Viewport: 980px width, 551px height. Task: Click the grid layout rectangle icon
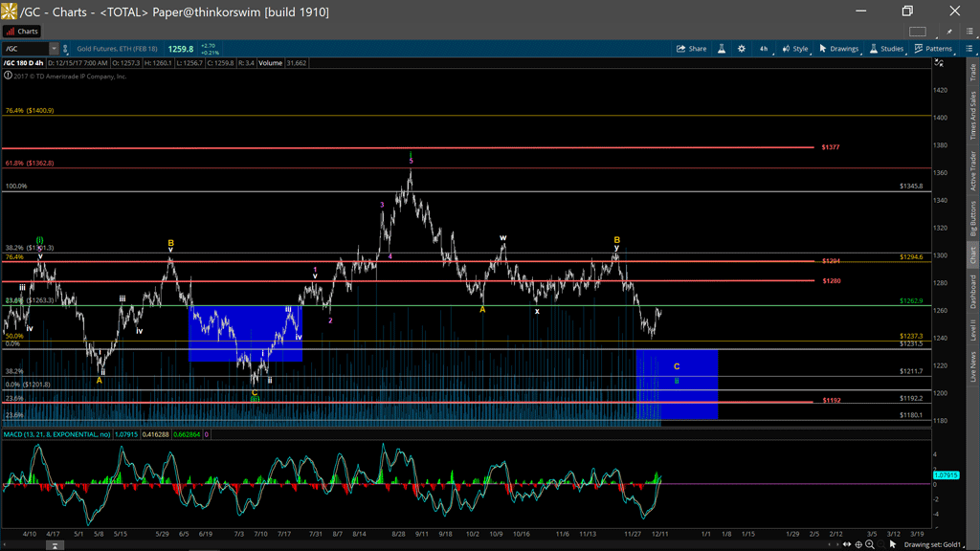tap(918, 32)
